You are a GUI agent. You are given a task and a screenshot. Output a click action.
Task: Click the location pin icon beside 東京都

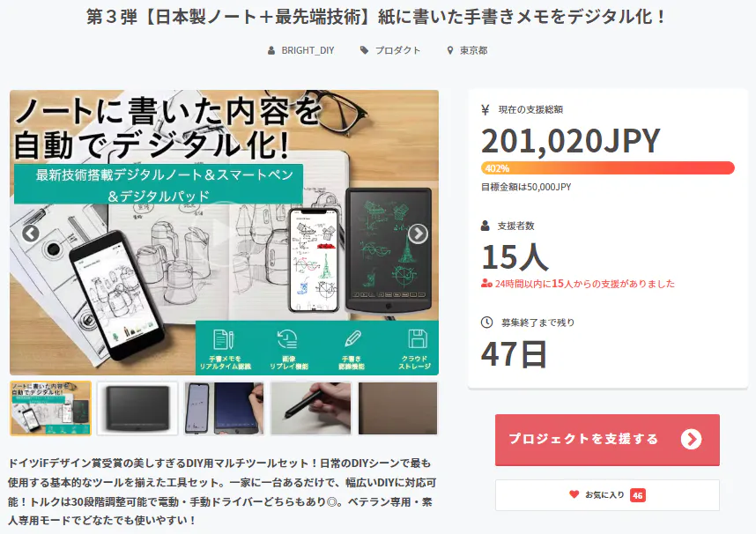[x=450, y=50]
